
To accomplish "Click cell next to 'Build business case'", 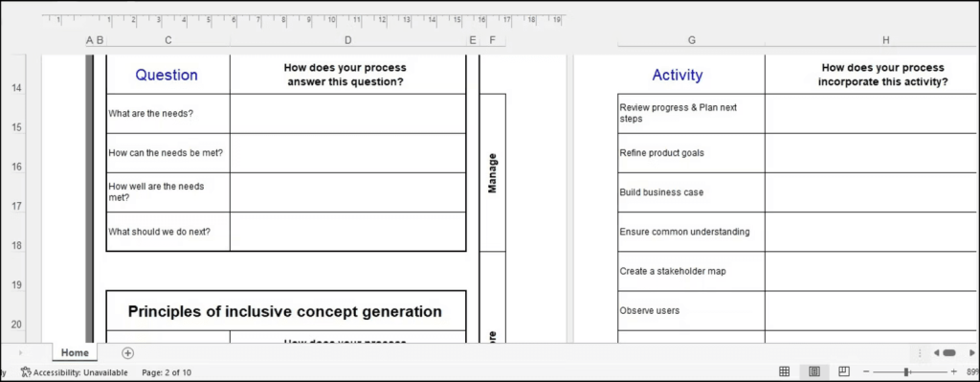I will (x=872, y=192).
